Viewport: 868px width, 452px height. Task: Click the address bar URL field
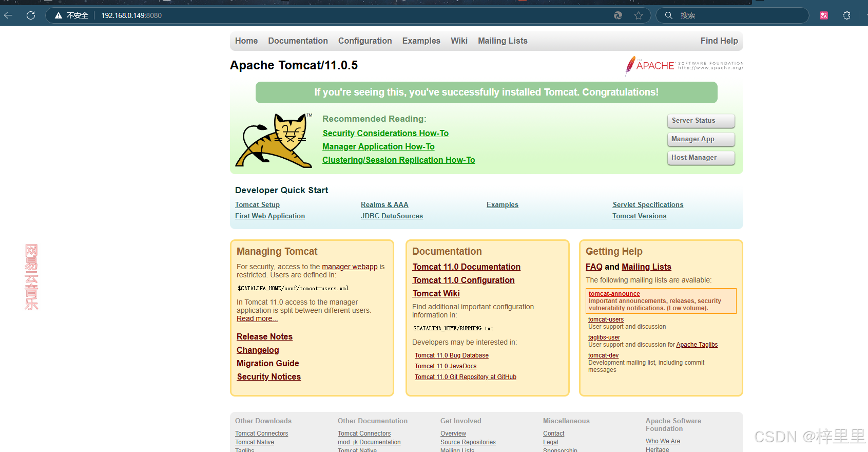click(349, 15)
